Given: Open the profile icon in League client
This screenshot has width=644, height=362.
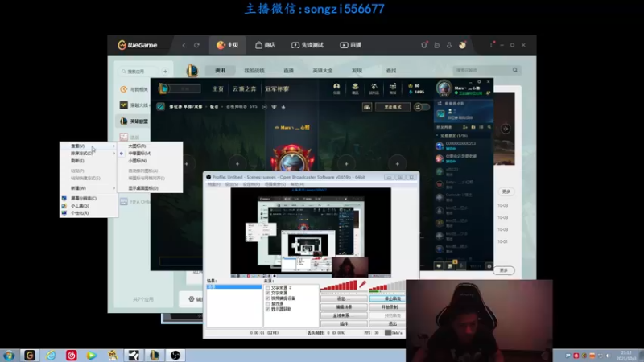Looking at the screenshot, I should (336, 88).
